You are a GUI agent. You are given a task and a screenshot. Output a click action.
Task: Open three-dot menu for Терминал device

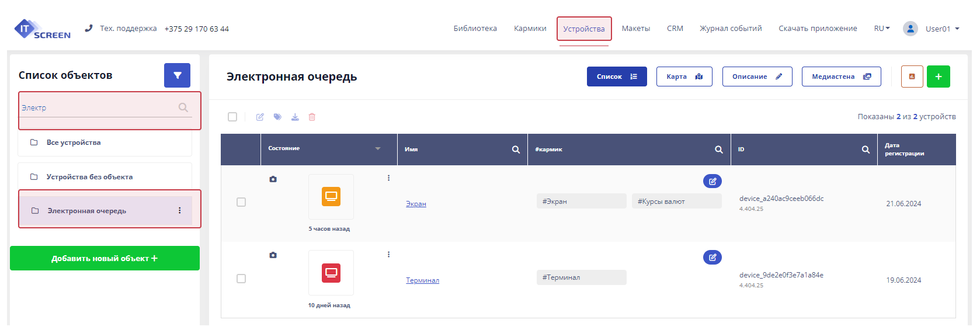coord(388,255)
